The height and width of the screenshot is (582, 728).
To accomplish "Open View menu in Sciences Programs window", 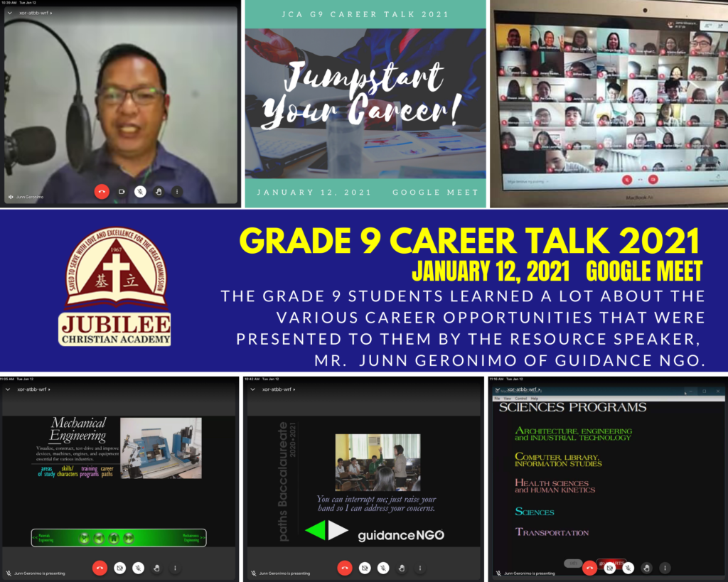I will [x=508, y=399].
